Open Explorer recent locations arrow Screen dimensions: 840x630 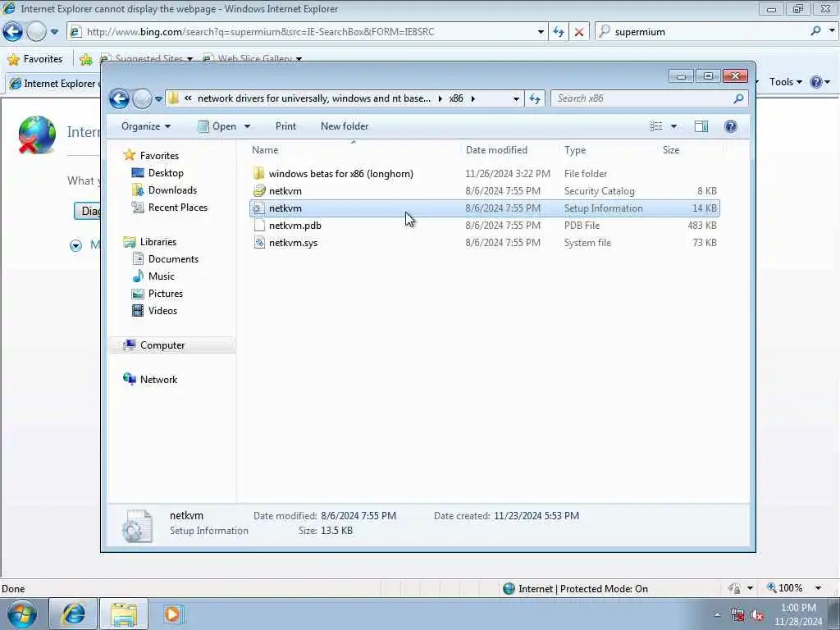158,99
